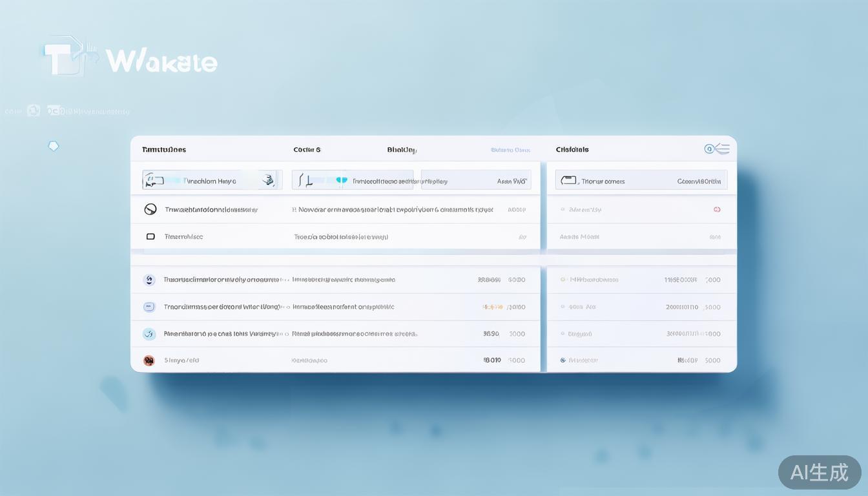The height and width of the screenshot is (496, 868).
Task: Open the circular profile icon in the top-right corner
Action: click(708, 149)
